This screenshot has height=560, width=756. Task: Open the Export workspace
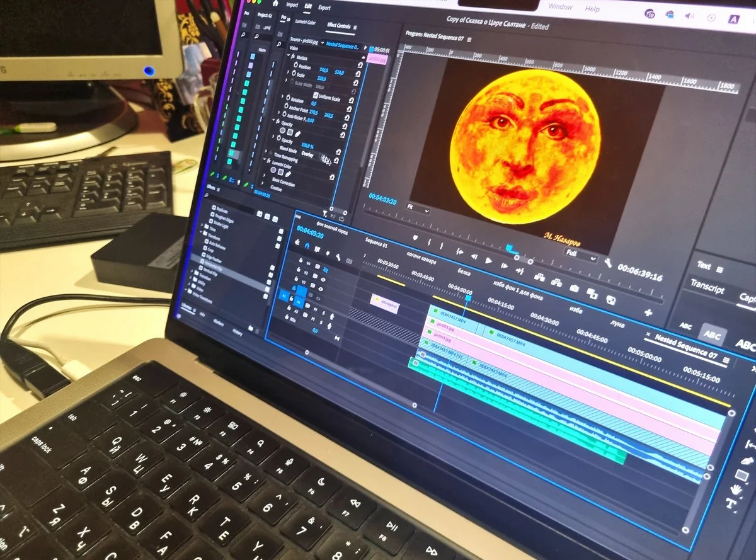click(x=324, y=8)
